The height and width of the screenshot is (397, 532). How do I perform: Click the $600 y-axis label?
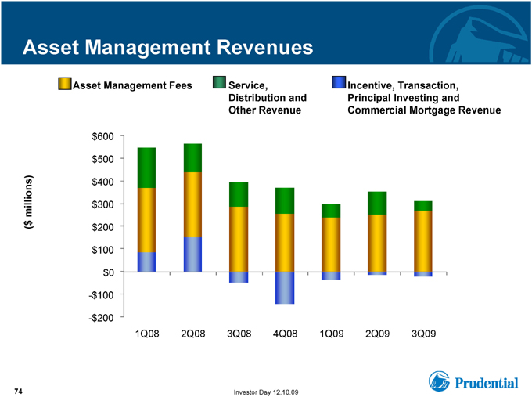coord(102,136)
